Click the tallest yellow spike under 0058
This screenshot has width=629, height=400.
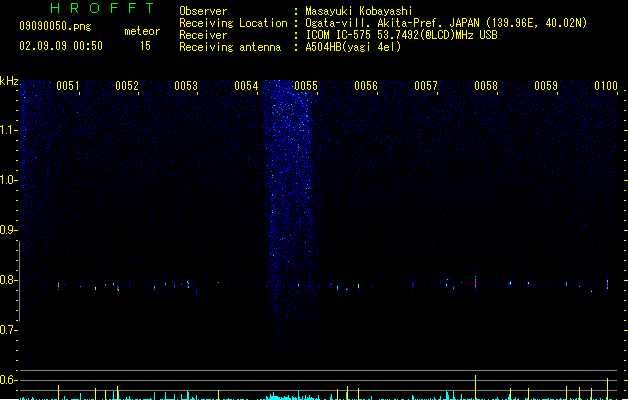(x=475, y=387)
